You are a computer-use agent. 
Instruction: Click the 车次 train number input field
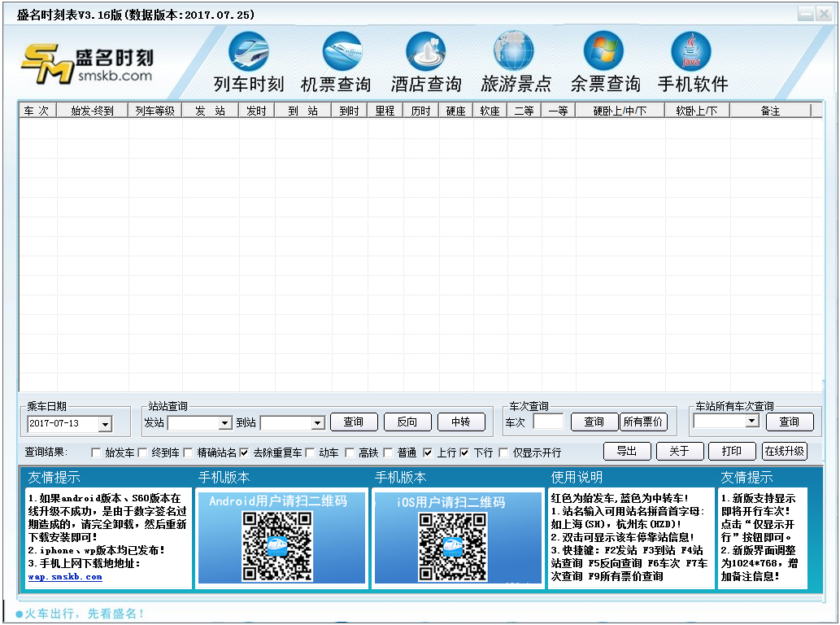(549, 422)
